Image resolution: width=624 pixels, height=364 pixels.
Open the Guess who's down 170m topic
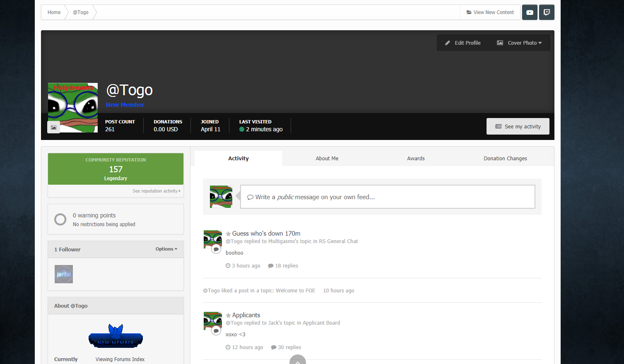(266, 234)
